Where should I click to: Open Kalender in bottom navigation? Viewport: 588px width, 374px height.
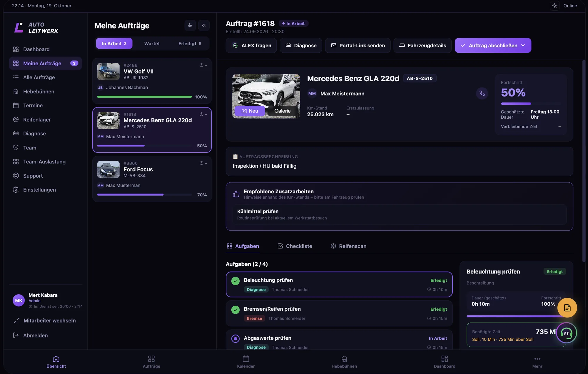coord(246,362)
